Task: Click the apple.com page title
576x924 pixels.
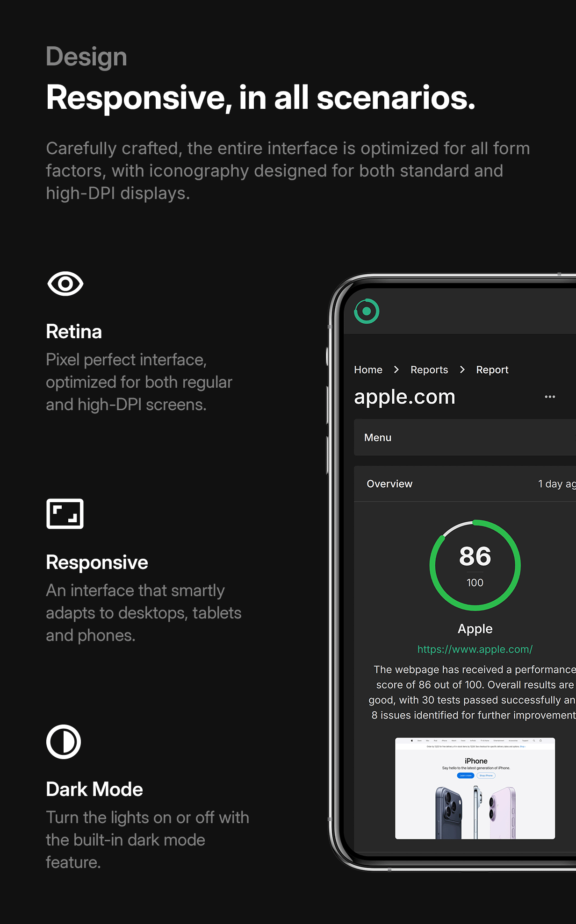Action: [x=404, y=397]
